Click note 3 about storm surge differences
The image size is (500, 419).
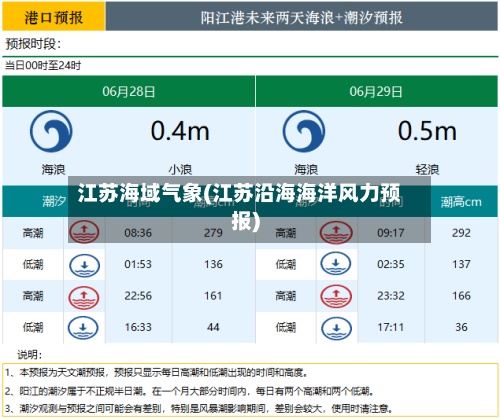198,408
